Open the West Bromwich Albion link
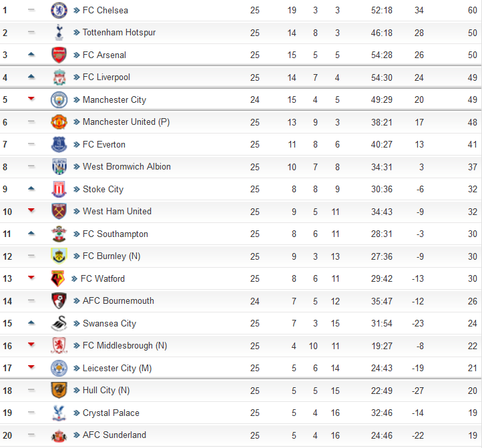 [127, 167]
